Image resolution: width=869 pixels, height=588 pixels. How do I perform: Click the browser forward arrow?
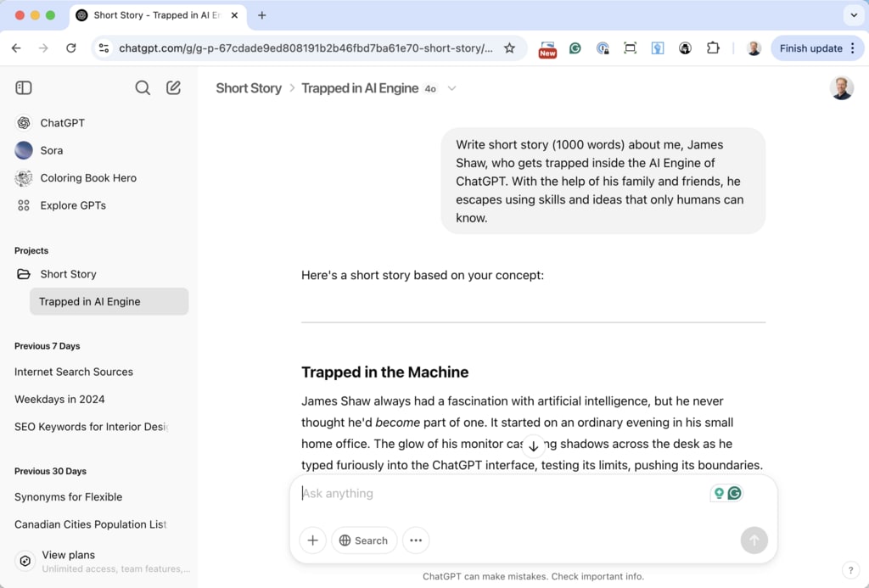(x=43, y=48)
